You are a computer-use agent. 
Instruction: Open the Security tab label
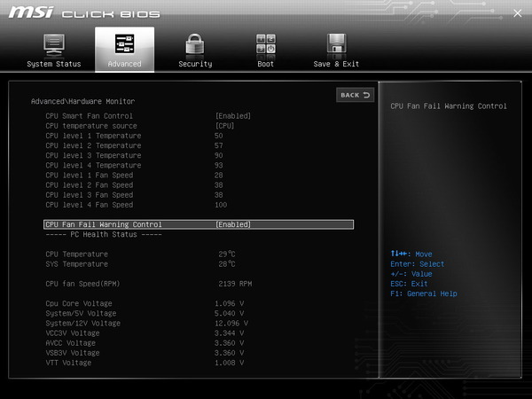[194, 64]
